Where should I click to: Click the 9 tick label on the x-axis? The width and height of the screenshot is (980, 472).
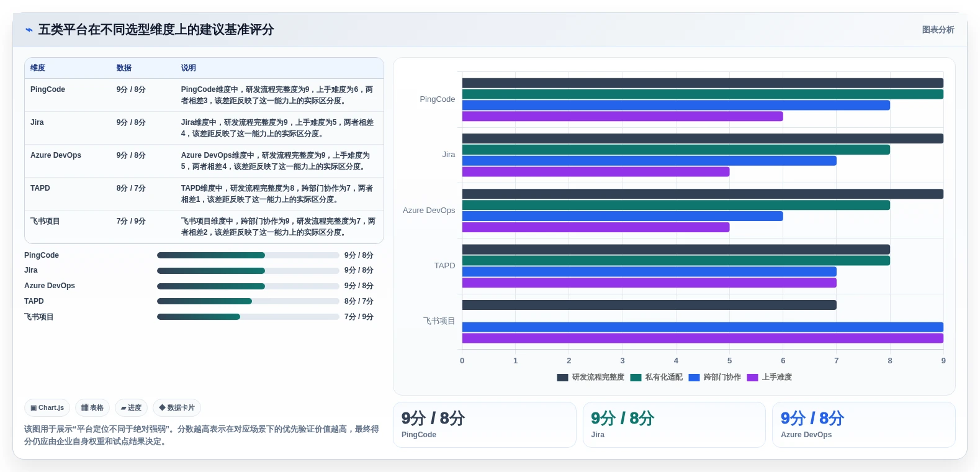[943, 361]
